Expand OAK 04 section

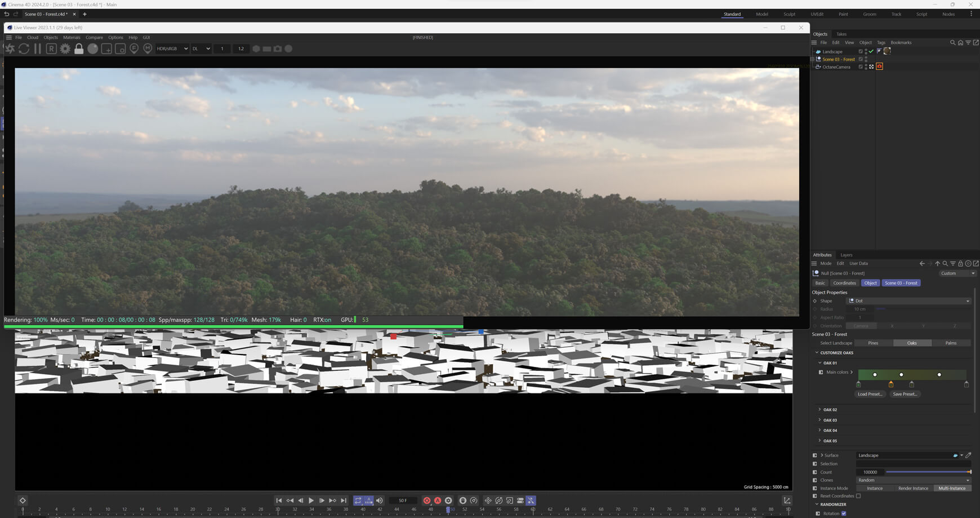click(x=819, y=431)
